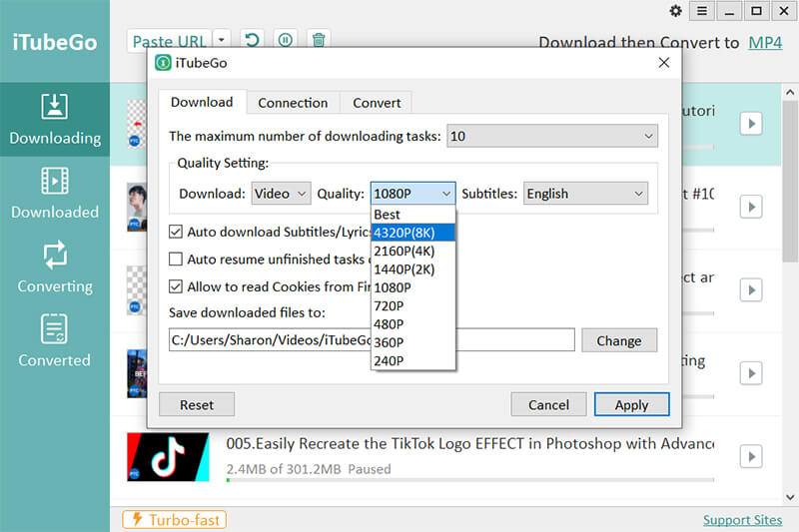Click the iTubeGo dialog logo icon
Image resolution: width=799 pixels, height=532 pixels.
click(x=163, y=63)
